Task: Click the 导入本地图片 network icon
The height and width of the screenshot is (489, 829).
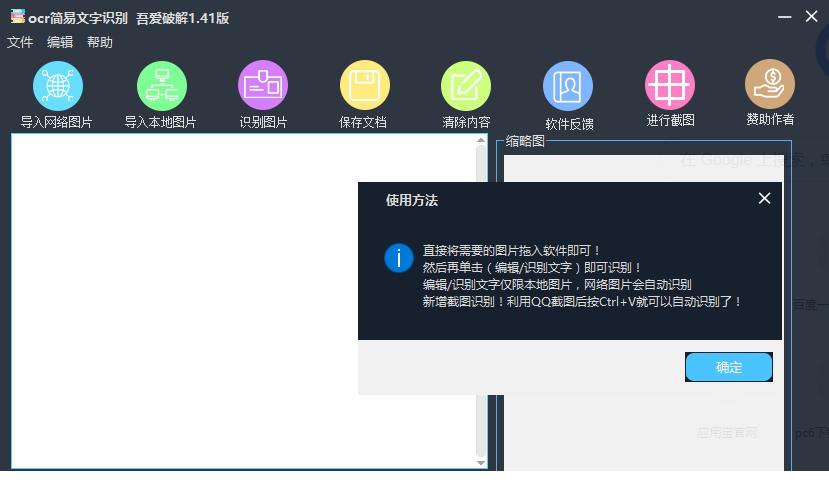Action: pyautogui.click(x=162, y=86)
